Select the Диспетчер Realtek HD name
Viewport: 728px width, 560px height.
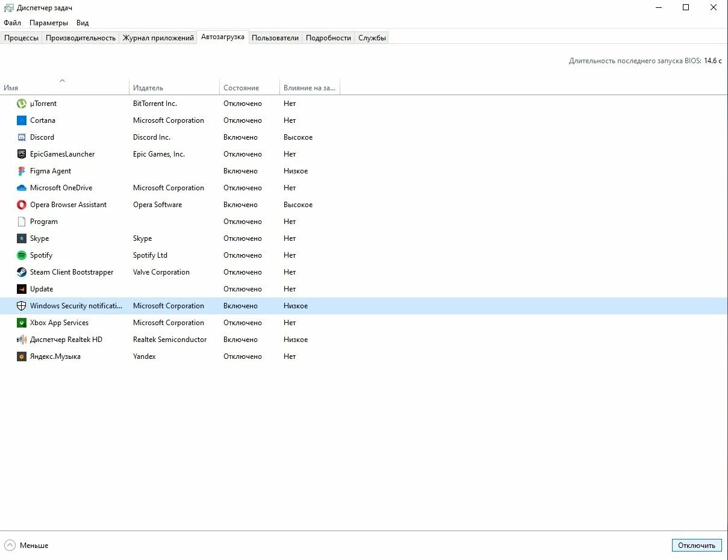(66, 340)
